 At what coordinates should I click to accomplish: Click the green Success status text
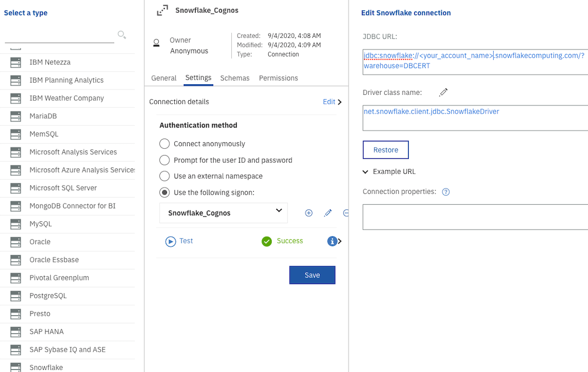(x=290, y=241)
